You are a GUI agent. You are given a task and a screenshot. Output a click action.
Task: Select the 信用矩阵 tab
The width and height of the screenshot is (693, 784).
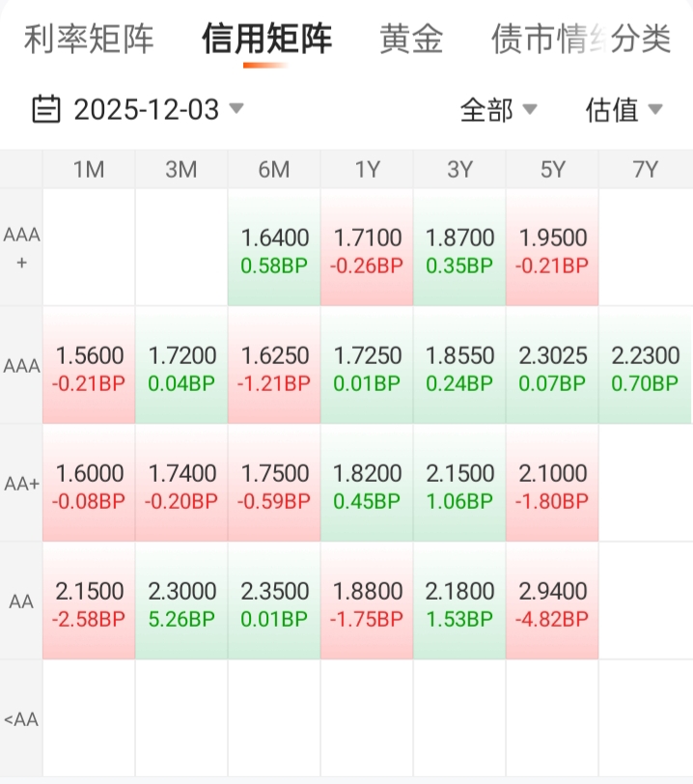(266, 39)
